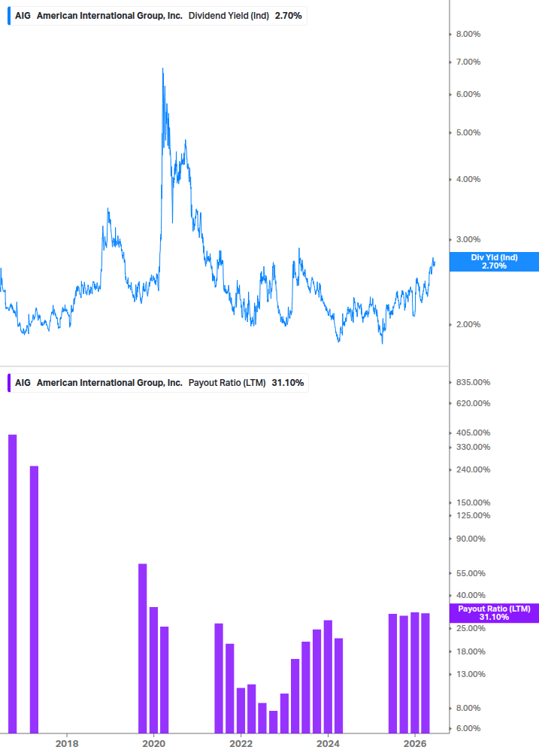Click the 5.00% label on dividend yield axis
This screenshot has height=756, width=539.
[468, 132]
